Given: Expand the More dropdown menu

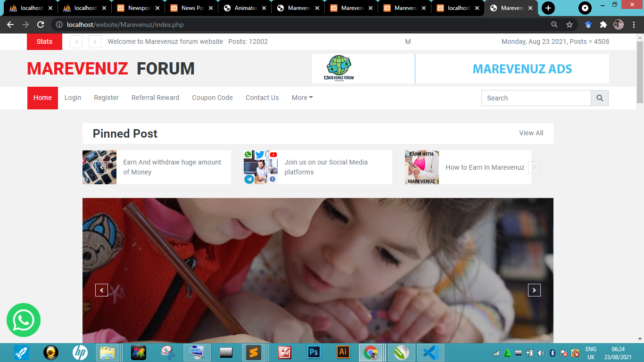Looking at the screenshot, I should click(x=302, y=98).
